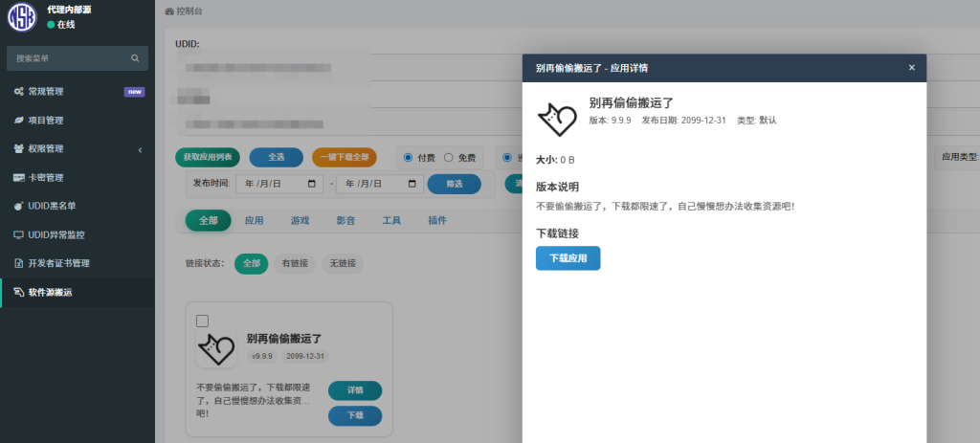Switch to the 插件 category tab
The width and height of the screenshot is (980, 443).
pos(436,221)
